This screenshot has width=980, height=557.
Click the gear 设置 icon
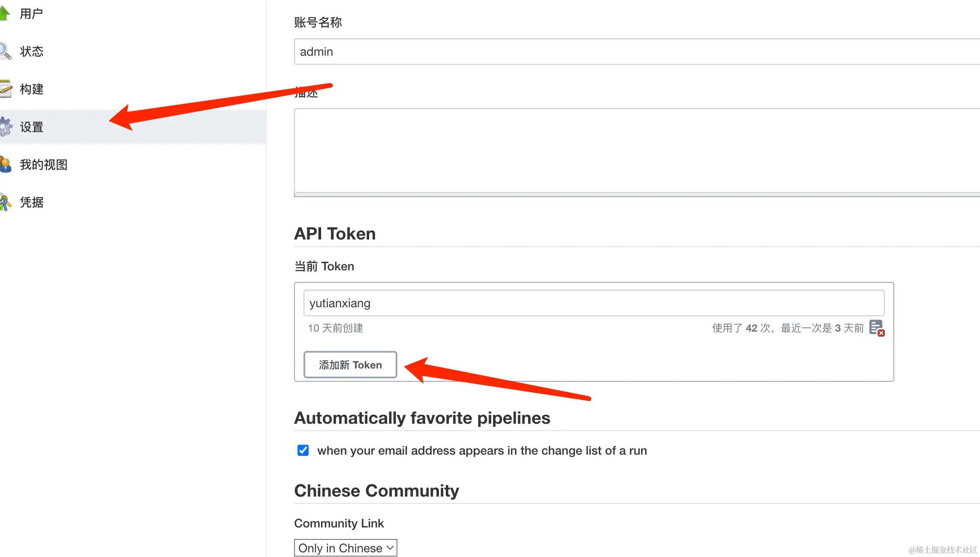click(x=5, y=127)
